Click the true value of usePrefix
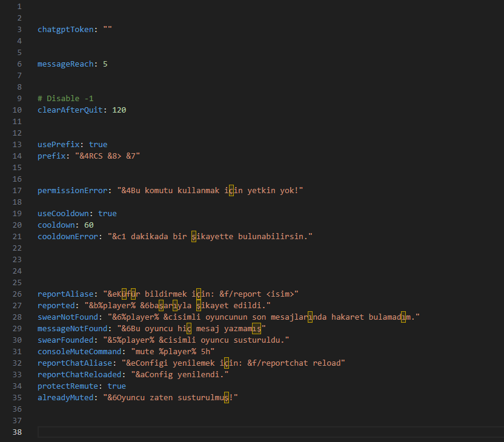The image size is (504, 442). (98, 145)
